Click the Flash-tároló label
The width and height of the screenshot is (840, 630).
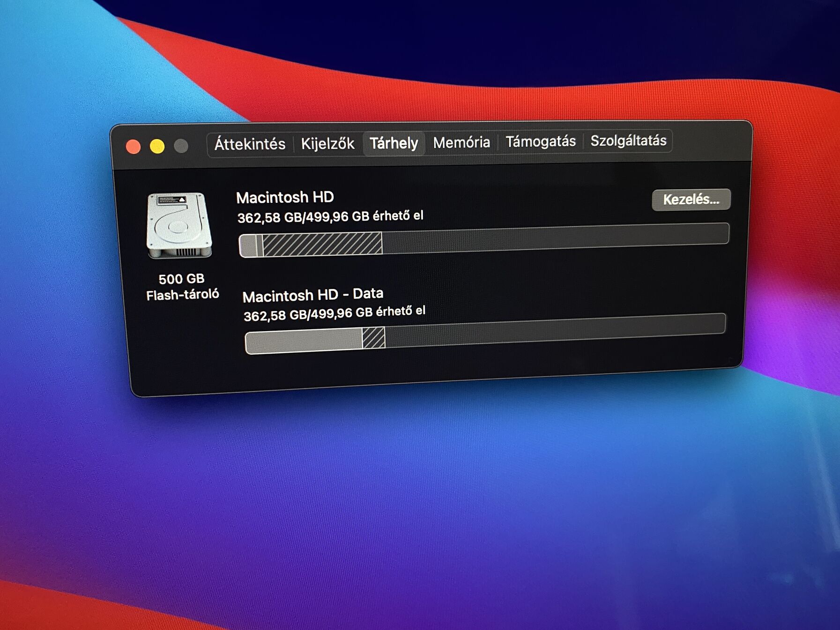pyautogui.click(x=183, y=295)
